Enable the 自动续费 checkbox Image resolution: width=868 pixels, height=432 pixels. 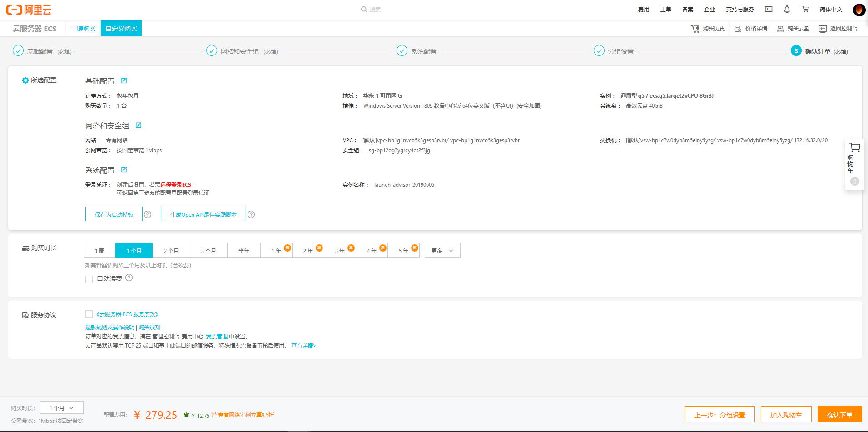89,279
